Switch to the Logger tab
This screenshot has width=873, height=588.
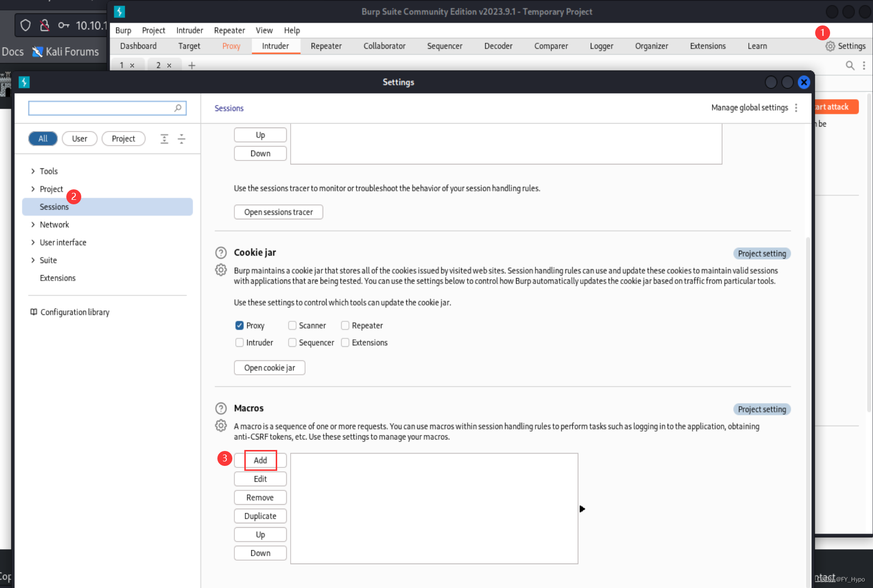pos(601,46)
